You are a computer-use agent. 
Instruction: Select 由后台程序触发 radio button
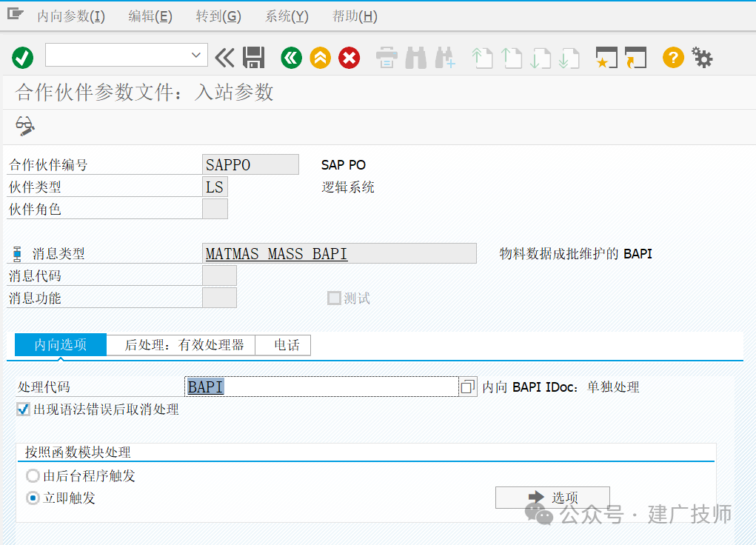[33, 476]
